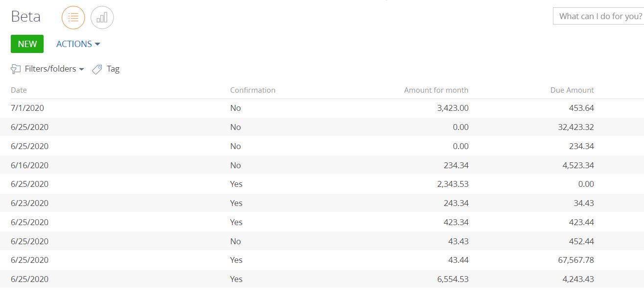Click the Tag link text
The image size is (644, 308).
[113, 69]
